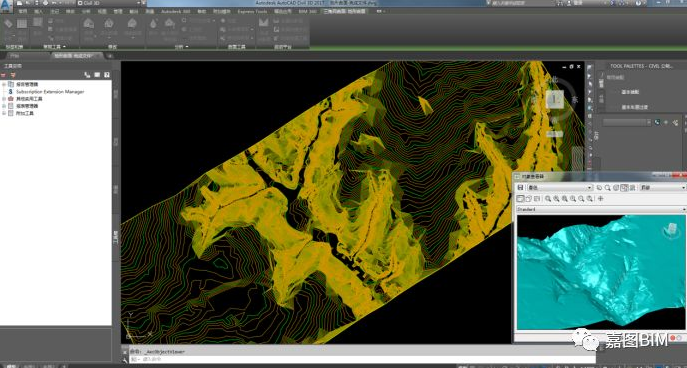Viewport: 687px width, 368px height.
Task: Click the Subscription Extension Manager S icon
Action: pyautogui.click(x=11, y=92)
